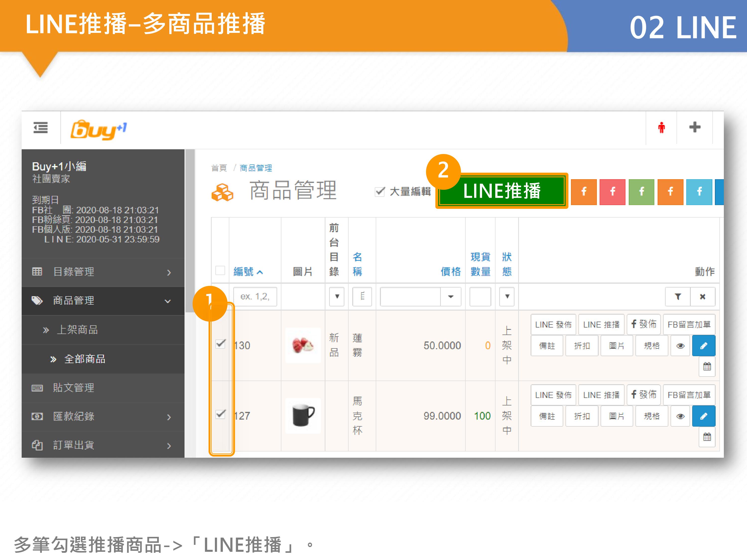Check the select-all header checkbox

220,271
